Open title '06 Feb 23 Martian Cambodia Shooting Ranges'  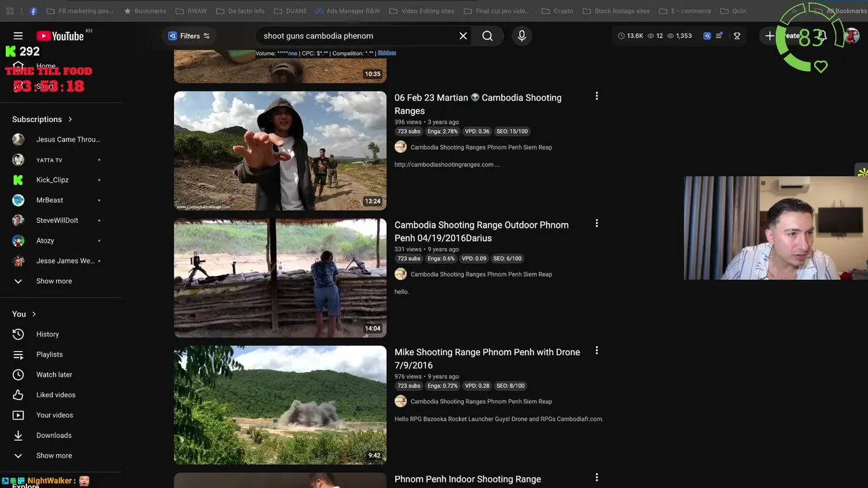tap(478, 104)
